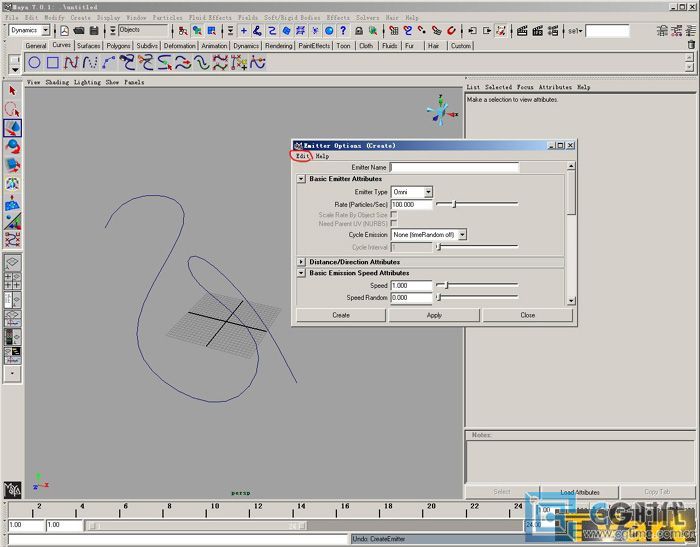Image resolution: width=700 pixels, height=547 pixels.
Task: Collapse Basic Emitter Attributes section
Action: pyautogui.click(x=301, y=179)
